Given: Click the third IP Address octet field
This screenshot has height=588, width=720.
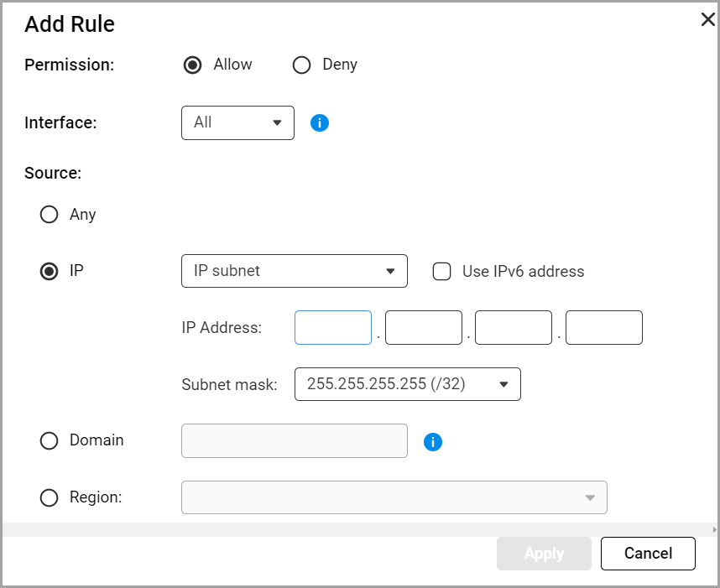Looking at the screenshot, I should (514, 328).
